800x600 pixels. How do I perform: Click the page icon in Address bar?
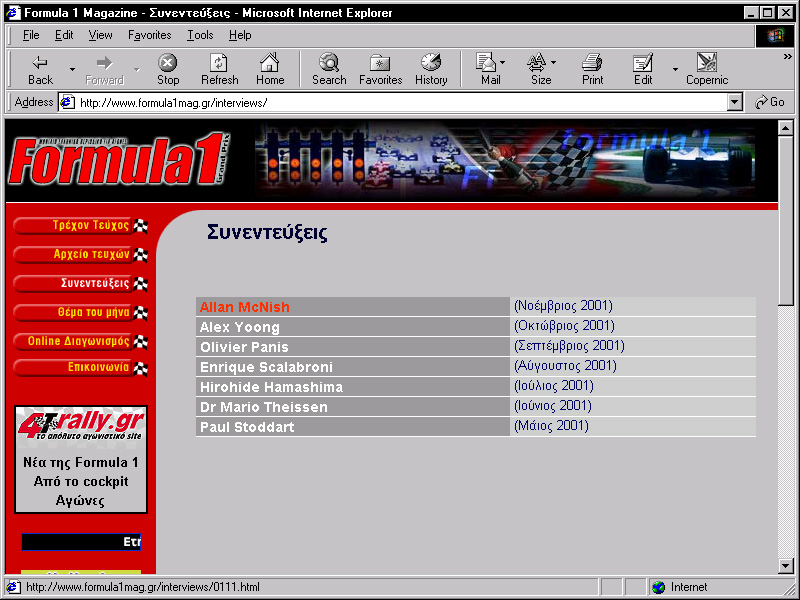click(67, 103)
